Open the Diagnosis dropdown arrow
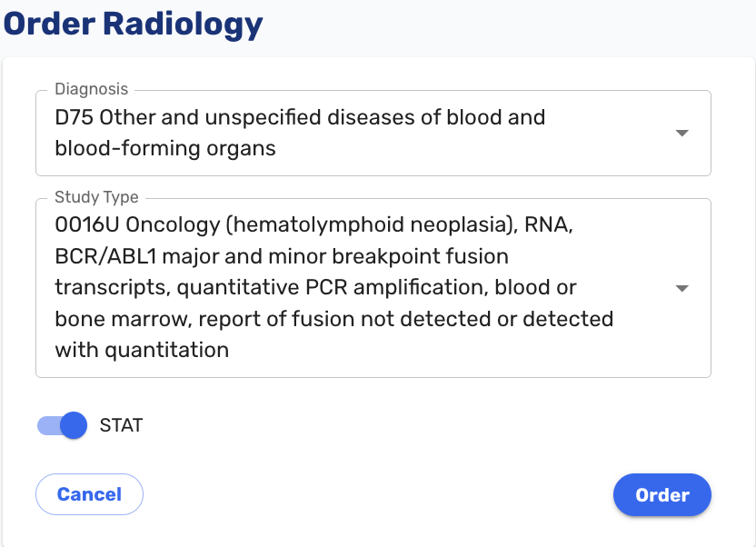The image size is (756, 547). (681, 133)
